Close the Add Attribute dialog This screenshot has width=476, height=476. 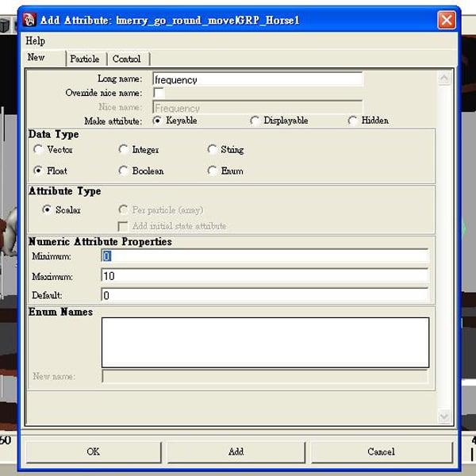[x=446, y=20]
